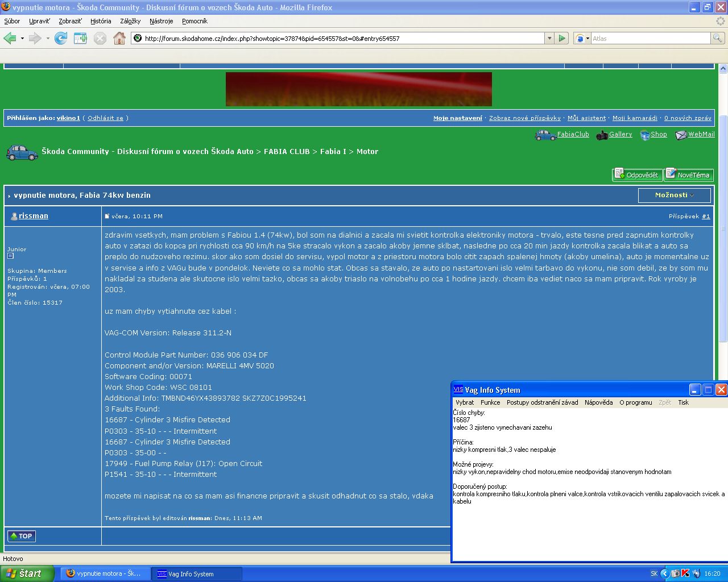Go to the home page icon

pos(119,38)
